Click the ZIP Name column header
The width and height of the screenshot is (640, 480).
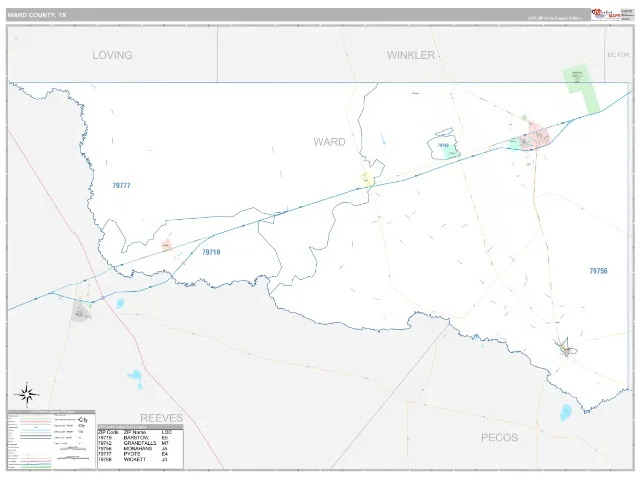[x=135, y=432]
